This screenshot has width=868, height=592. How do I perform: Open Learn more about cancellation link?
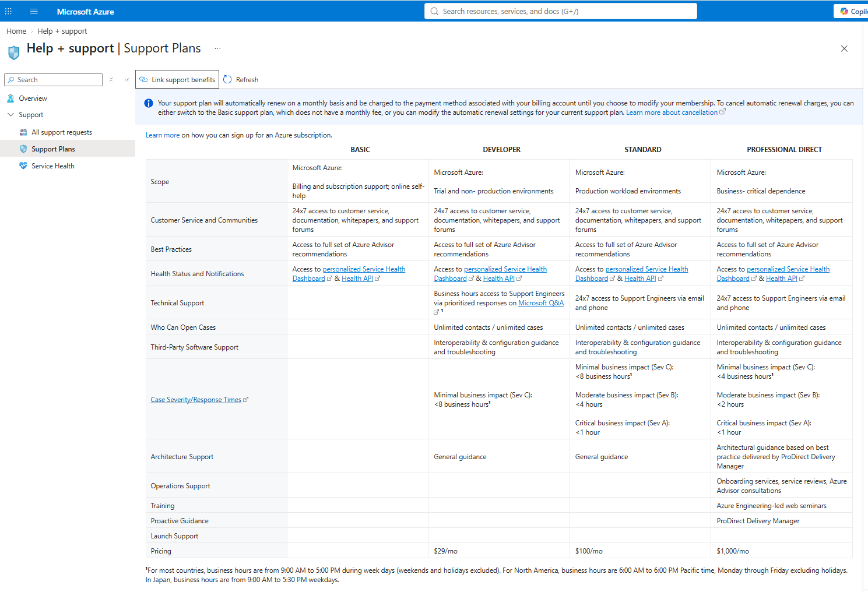coord(672,112)
